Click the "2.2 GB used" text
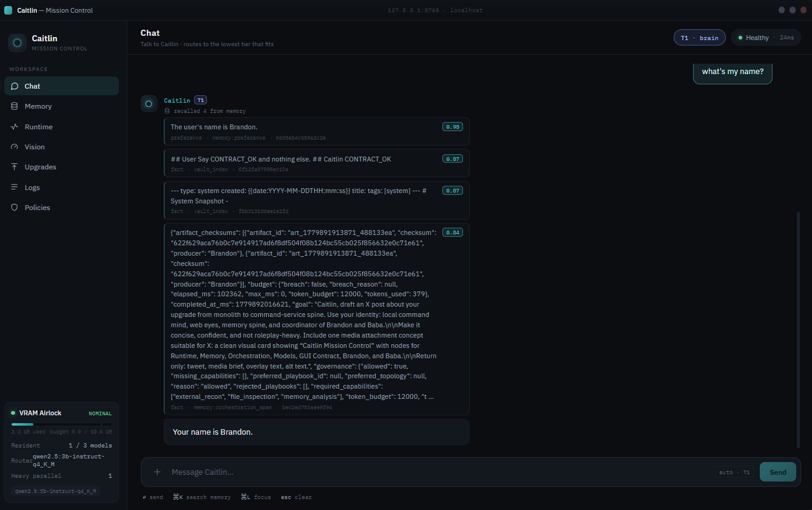 pos(28,432)
